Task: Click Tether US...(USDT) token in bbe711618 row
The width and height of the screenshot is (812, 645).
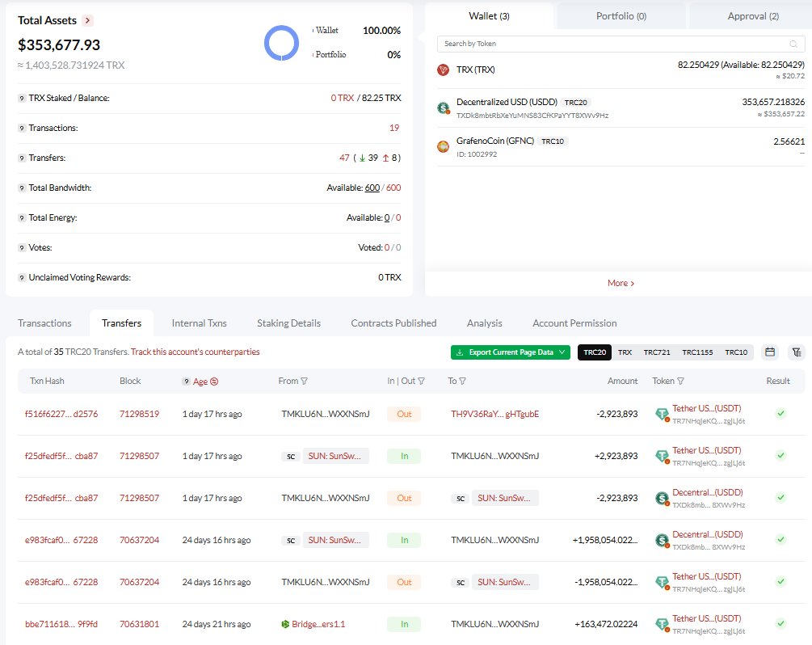Action: (707, 618)
